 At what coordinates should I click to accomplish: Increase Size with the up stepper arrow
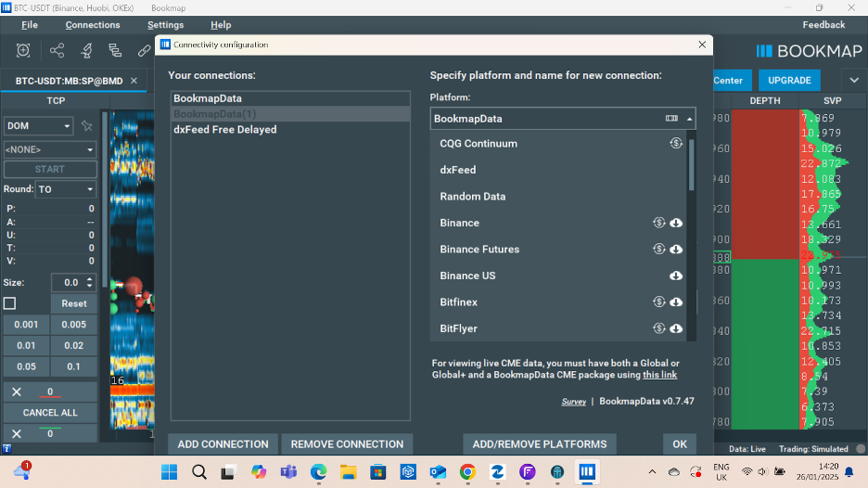[x=90, y=279]
